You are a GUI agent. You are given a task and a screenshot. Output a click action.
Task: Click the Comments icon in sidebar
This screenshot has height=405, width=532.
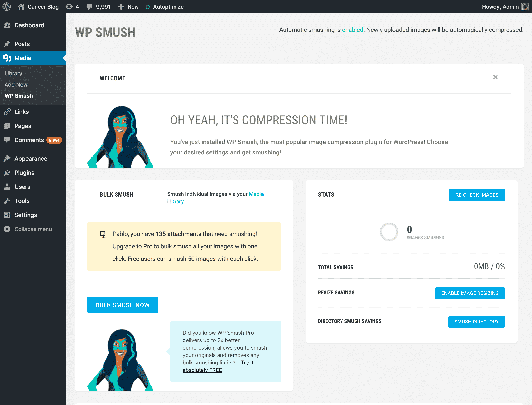coord(7,140)
